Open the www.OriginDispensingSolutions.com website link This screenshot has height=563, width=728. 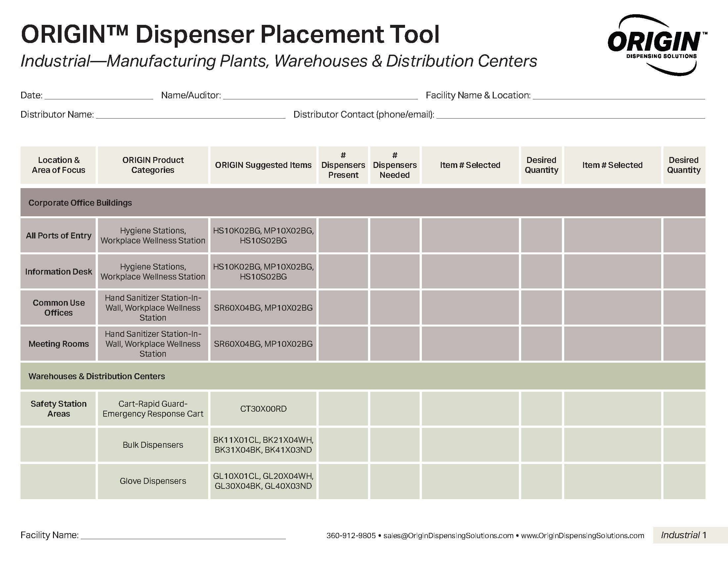pos(582,536)
